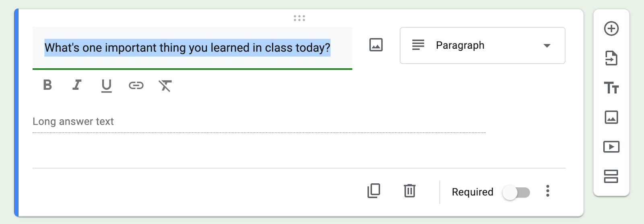644x224 pixels.
Task: Toggle the Required switch on
Action: pos(516,193)
